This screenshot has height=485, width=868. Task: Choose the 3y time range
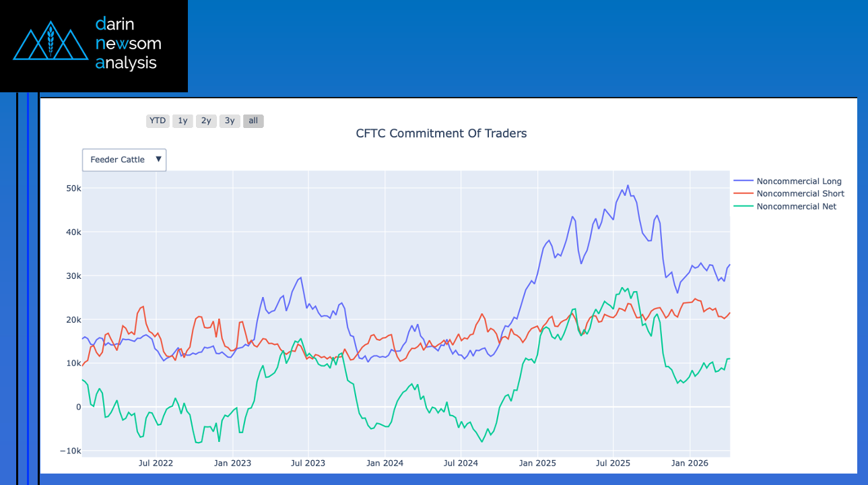tap(230, 121)
